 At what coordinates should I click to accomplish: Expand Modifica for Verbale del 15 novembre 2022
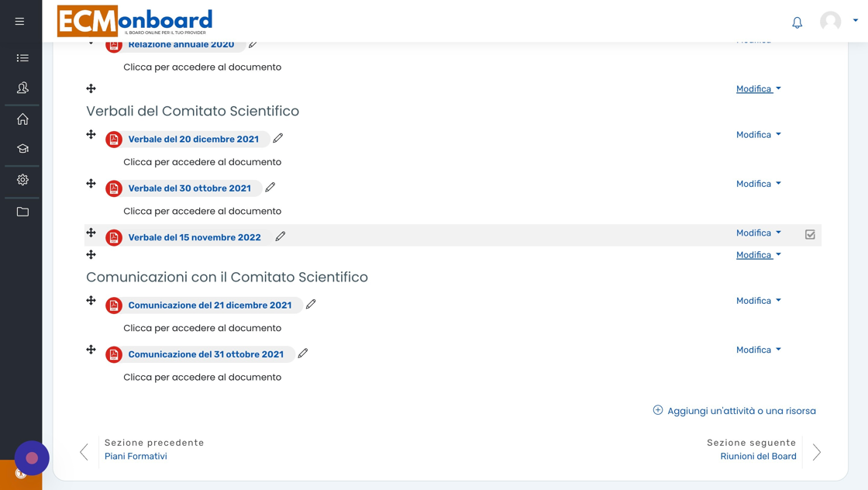pyautogui.click(x=758, y=233)
